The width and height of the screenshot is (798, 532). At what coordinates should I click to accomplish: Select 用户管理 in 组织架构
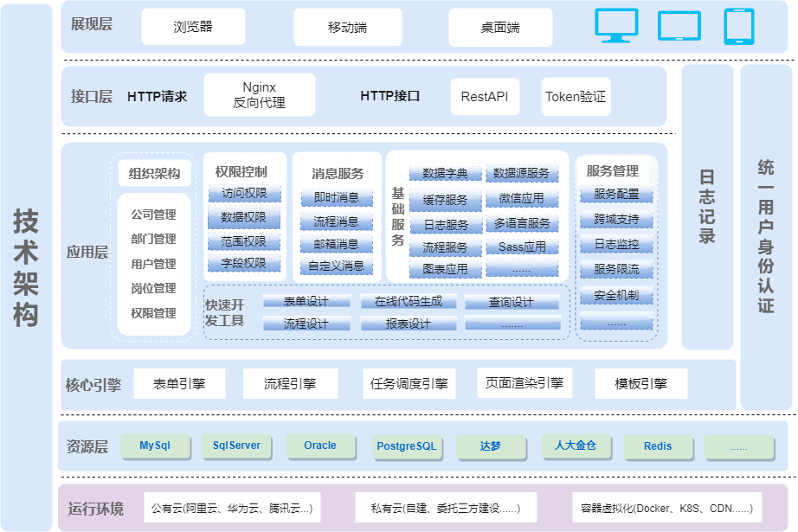[x=153, y=264]
